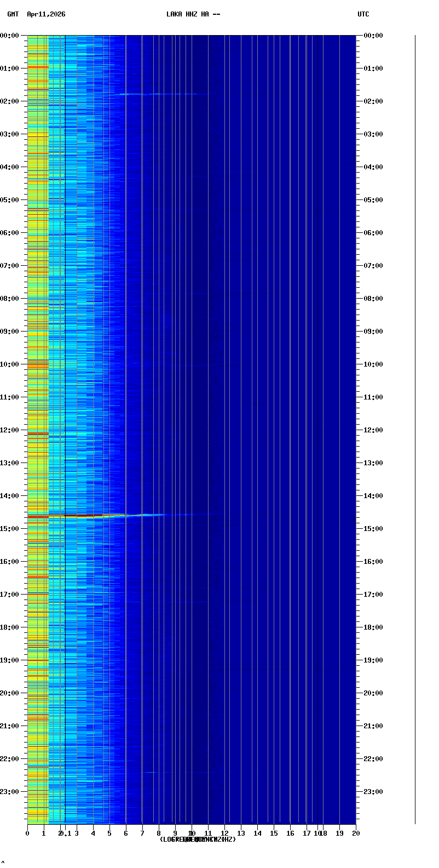This screenshot has width=439, height=868.
Task: Click the frequency axis caption below the plot
Action: pos(198,840)
